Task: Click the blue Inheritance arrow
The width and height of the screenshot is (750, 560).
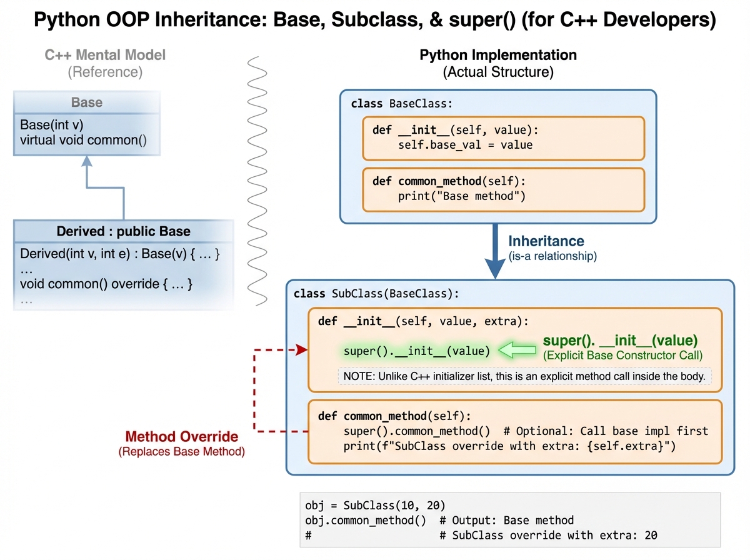Action: [x=496, y=252]
